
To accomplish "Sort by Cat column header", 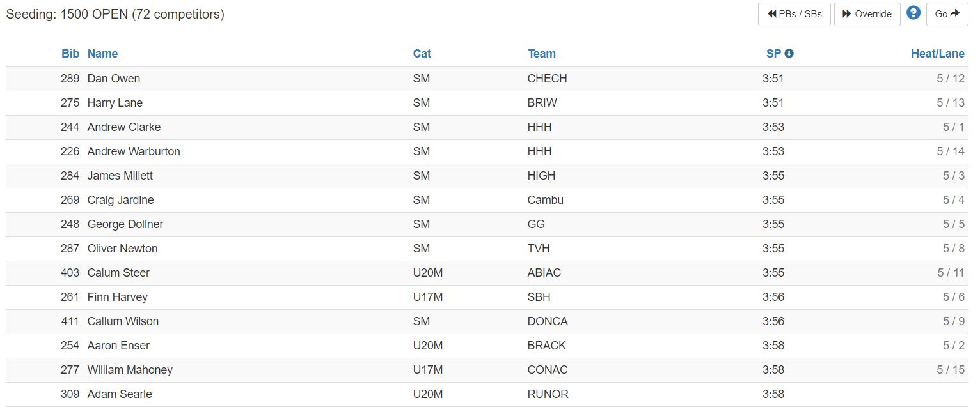I will pos(422,54).
